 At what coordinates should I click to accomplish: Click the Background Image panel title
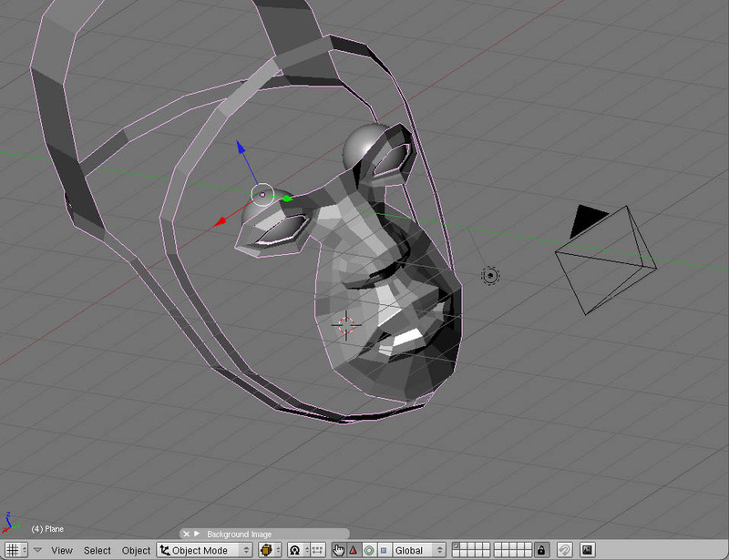pos(239,535)
